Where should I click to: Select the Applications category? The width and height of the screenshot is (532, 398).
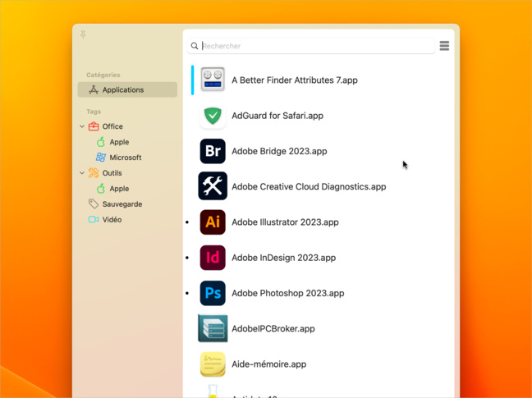point(127,89)
